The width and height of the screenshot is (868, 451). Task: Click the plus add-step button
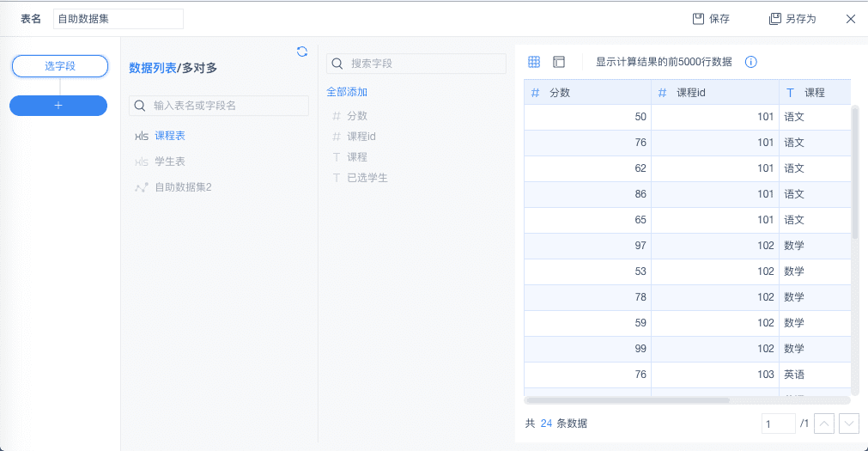coord(58,105)
